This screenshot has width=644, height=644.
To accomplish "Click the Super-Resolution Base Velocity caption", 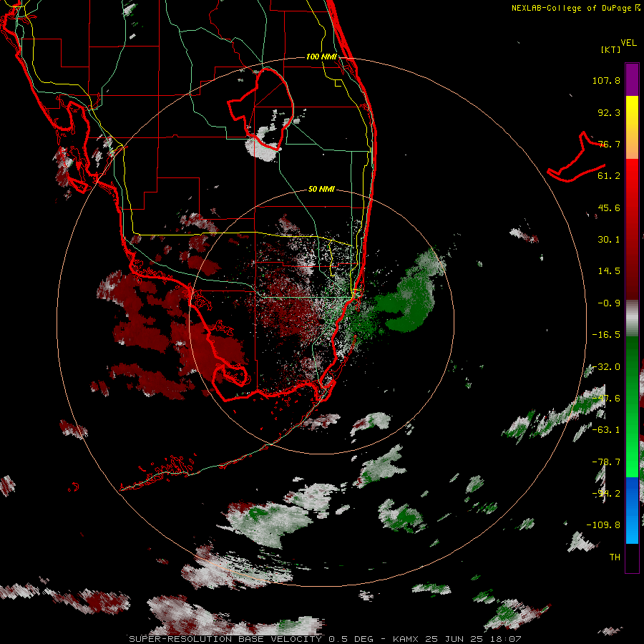I will tap(324, 639).
